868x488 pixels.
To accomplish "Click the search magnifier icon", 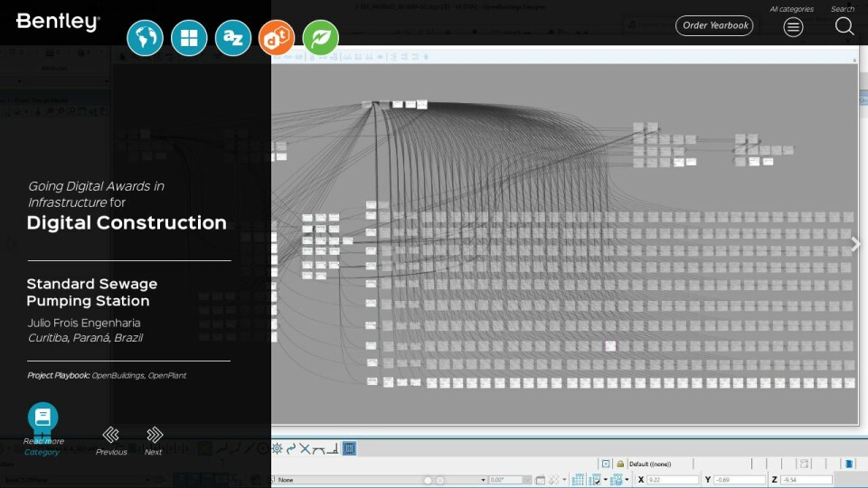I will tap(844, 25).
